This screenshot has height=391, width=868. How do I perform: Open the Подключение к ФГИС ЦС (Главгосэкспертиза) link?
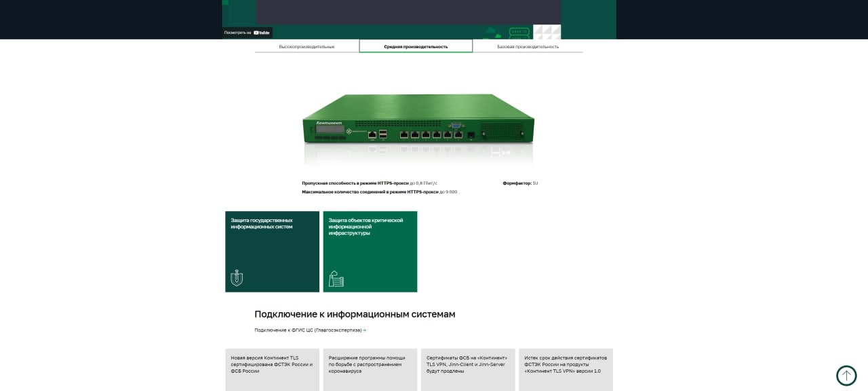[311, 330]
